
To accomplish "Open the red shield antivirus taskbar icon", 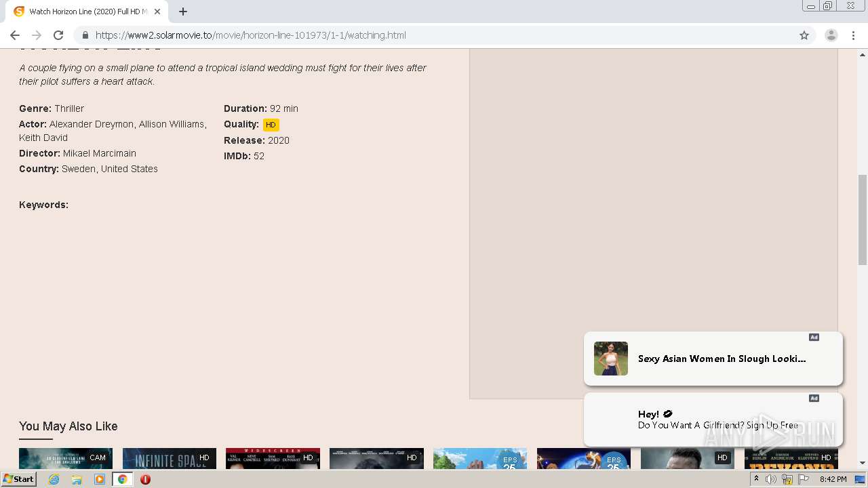I will tap(145, 479).
